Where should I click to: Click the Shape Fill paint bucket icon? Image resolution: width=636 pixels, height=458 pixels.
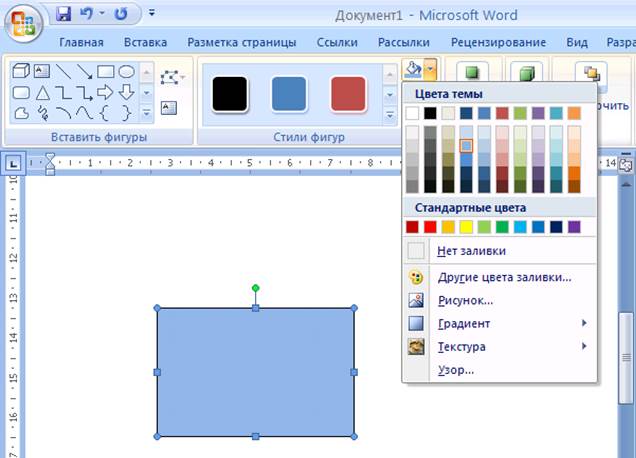[412, 70]
